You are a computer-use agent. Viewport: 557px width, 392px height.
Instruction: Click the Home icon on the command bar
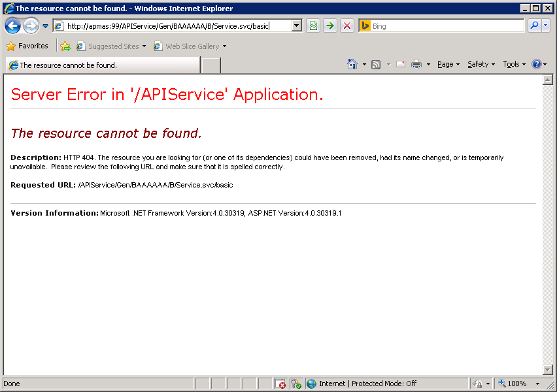tap(351, 64)
